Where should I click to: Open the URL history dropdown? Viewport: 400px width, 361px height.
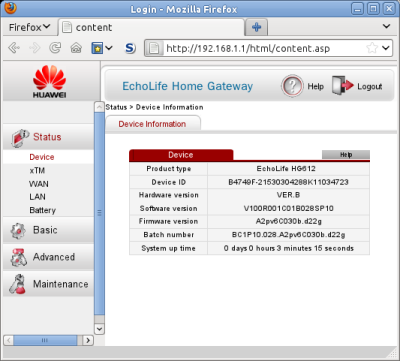point(386,48)
